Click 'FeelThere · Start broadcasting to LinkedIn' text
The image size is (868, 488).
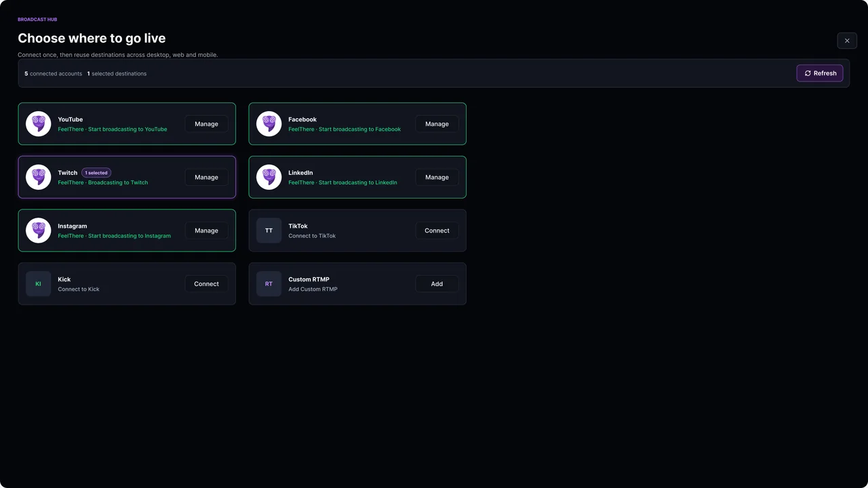pos(343,182)
